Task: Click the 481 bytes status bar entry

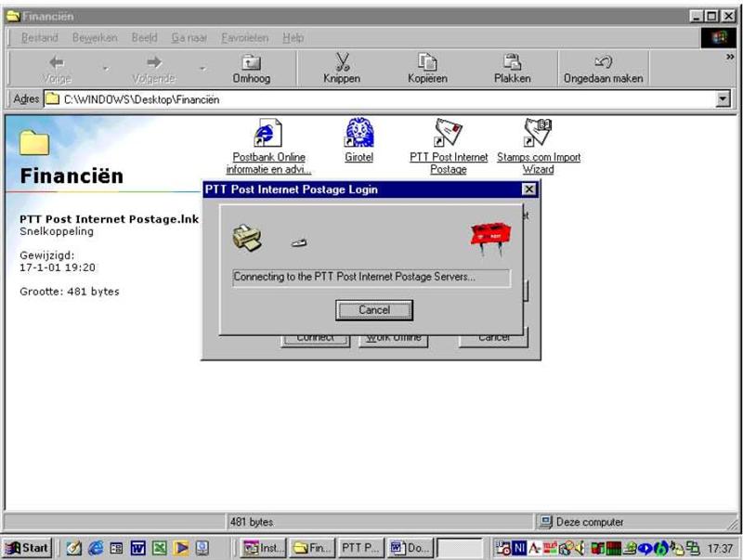Action: point(251,522)
